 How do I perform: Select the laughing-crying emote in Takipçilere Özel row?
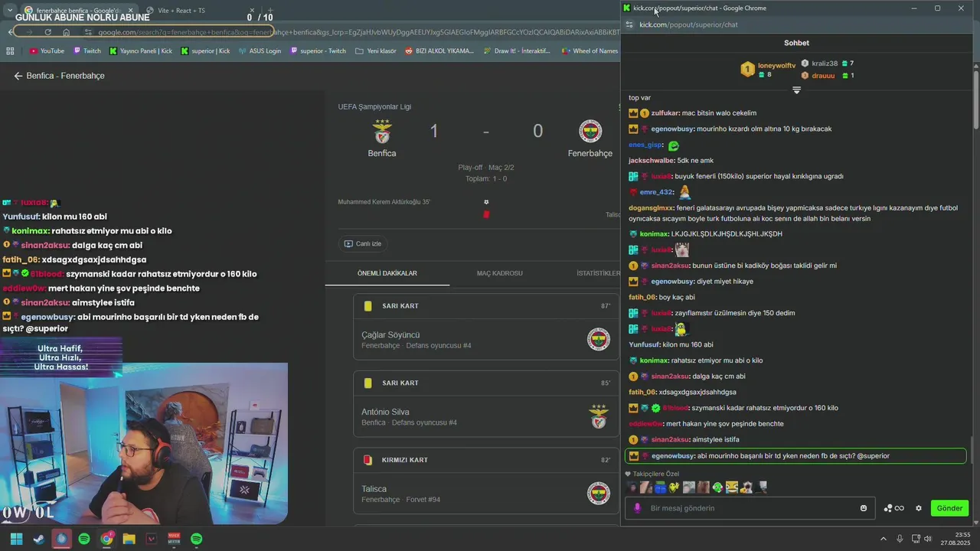click(731, 487)
